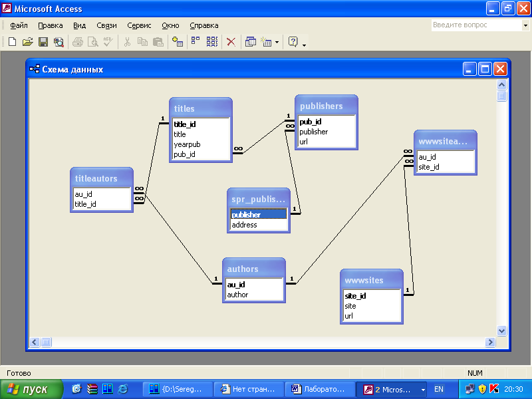Click the Введите вопрос help field
Image resolution: width=532 pixels, height=399 pixels.
pos(477,25)
